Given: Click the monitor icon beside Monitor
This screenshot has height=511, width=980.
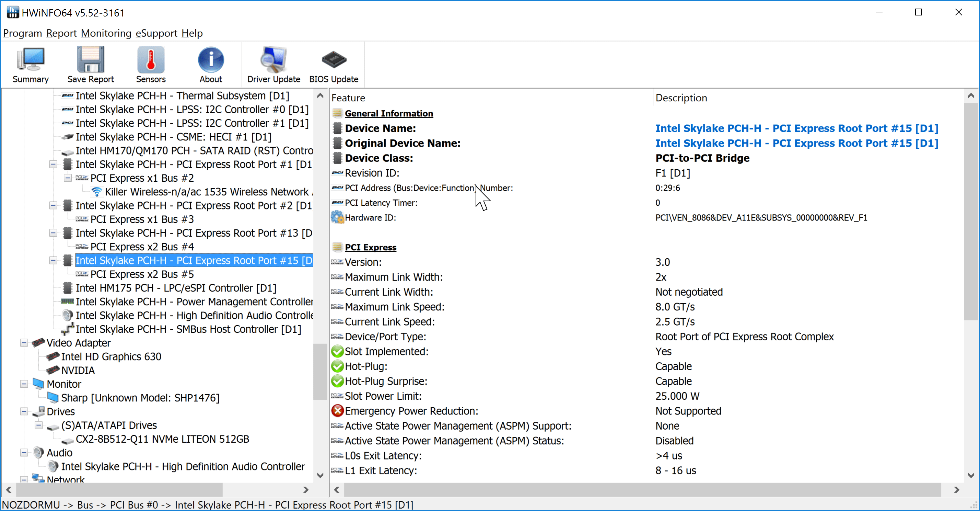Looking at the screenshot, I should pyautogui.click(x=38, y=384).
